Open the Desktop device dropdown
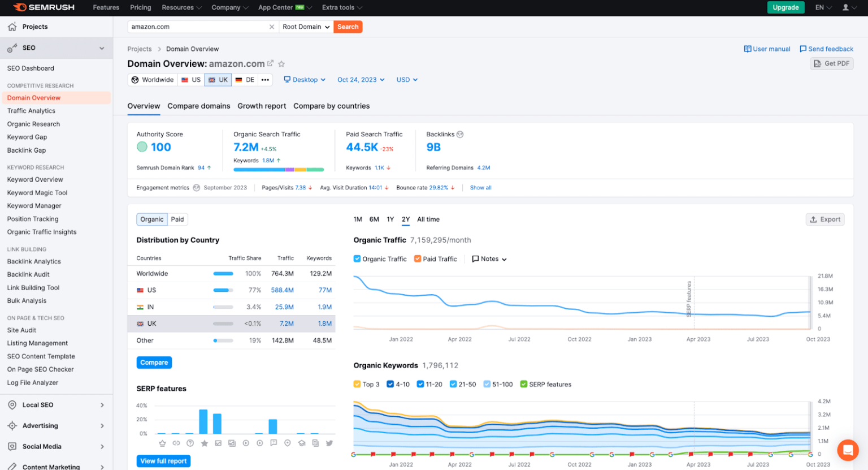 point(304,79)
